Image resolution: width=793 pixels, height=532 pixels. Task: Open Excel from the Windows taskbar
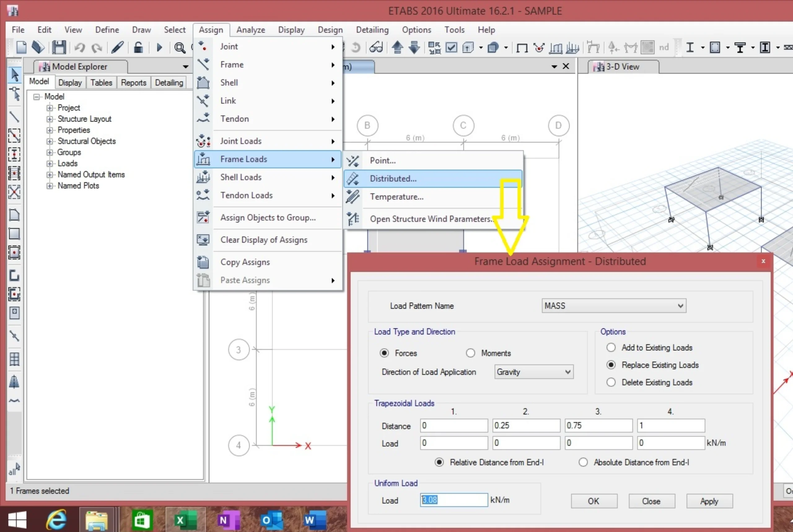click(185, 520)
